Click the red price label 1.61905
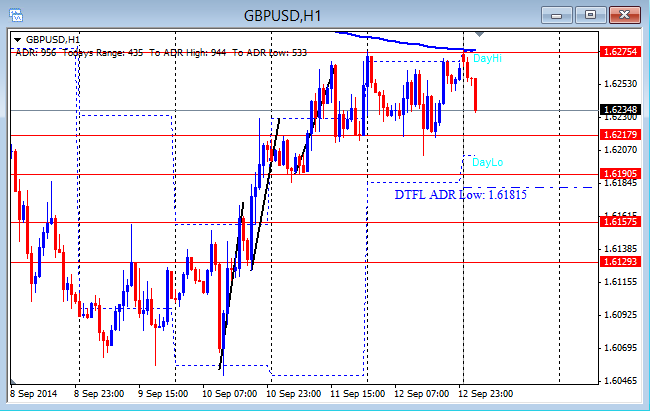650x411 pixels. click(x=620, y=174)
